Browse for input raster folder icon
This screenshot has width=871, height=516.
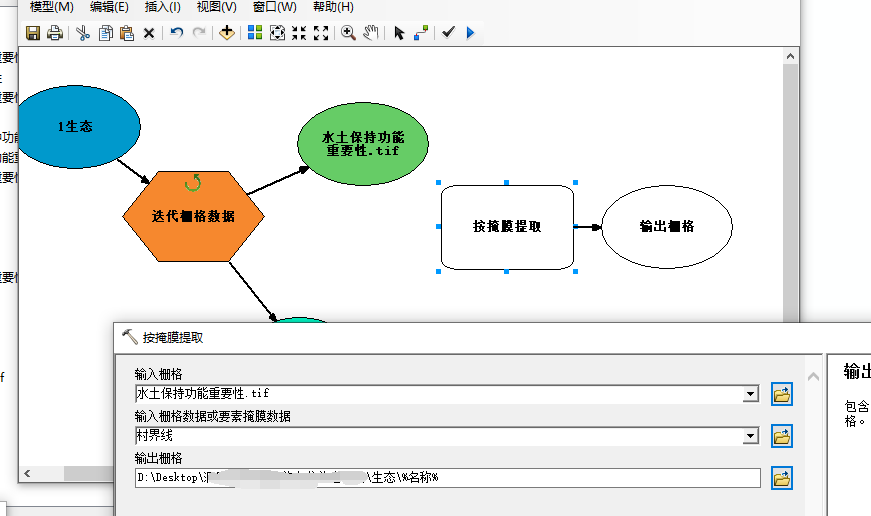coord(782,394)
